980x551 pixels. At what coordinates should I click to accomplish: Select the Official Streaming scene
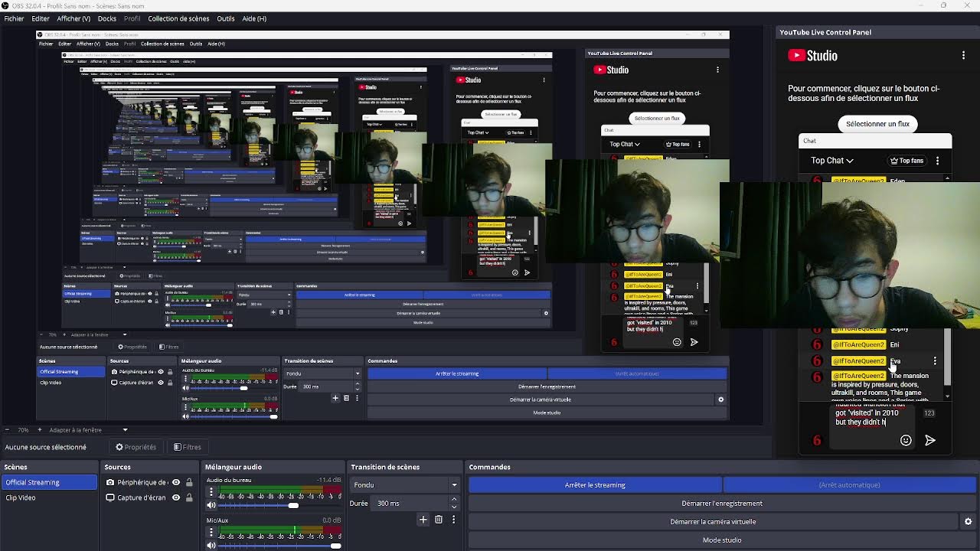tap(49, 482)
